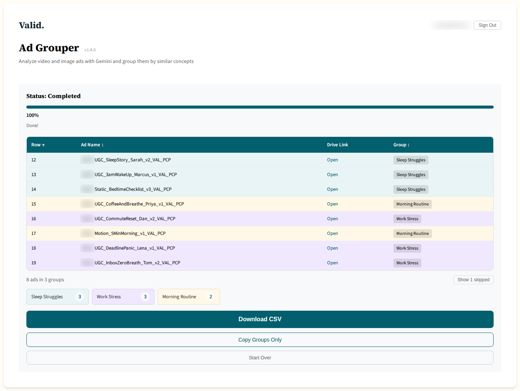Viewport: 520px width, 391px height.
Task: Click the Ad Grouper page title
Action: point(49,48)
